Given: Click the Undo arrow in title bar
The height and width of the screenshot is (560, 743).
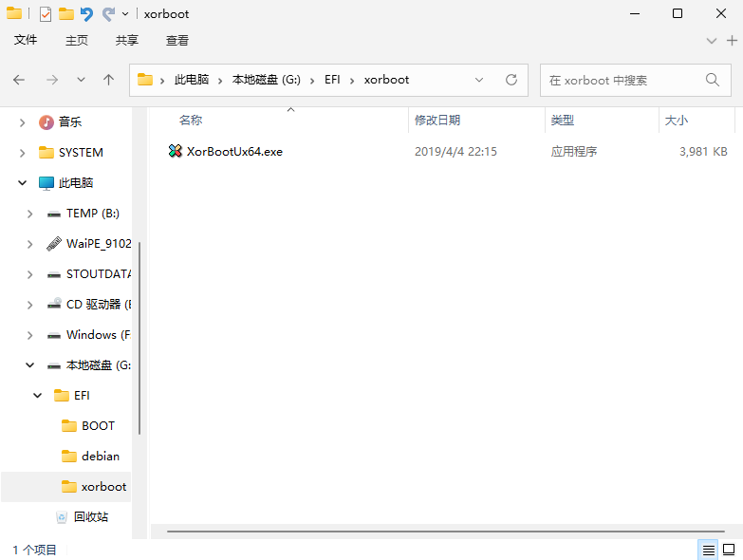Looking at the screenshot, I should [x=86, y=14].
